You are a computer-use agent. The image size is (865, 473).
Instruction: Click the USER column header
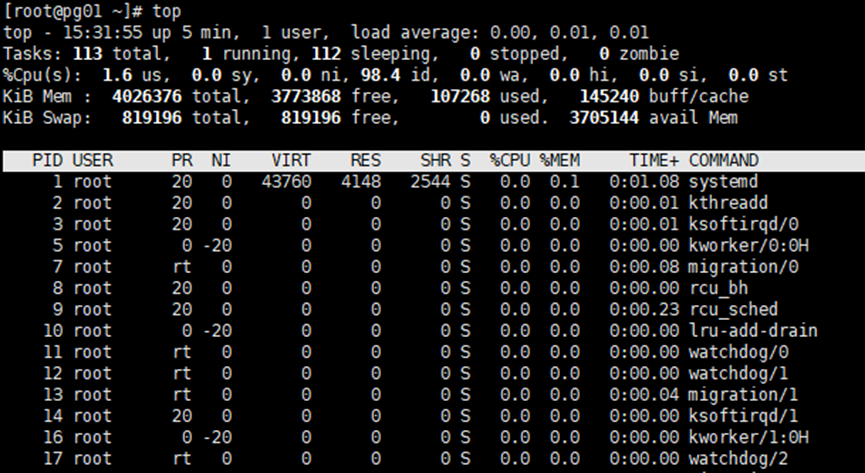pyautogui.click(x=93, y=161)
